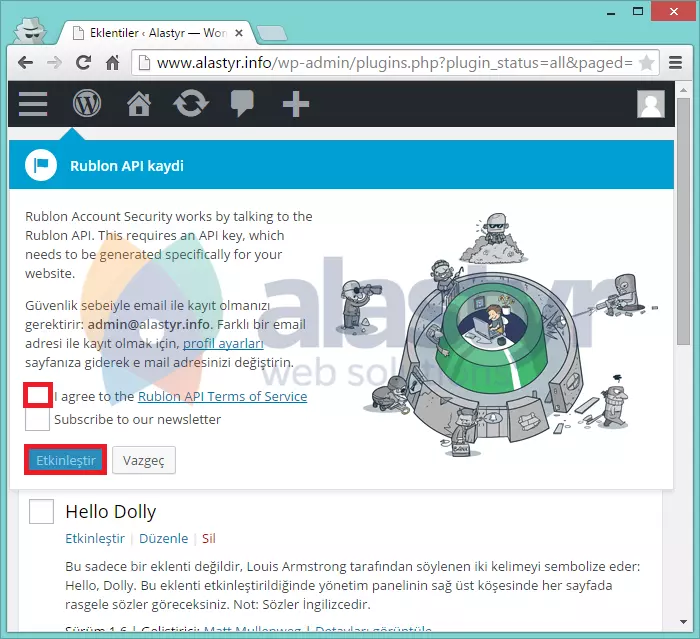Click the incognito spy icon

coord(30,30)
